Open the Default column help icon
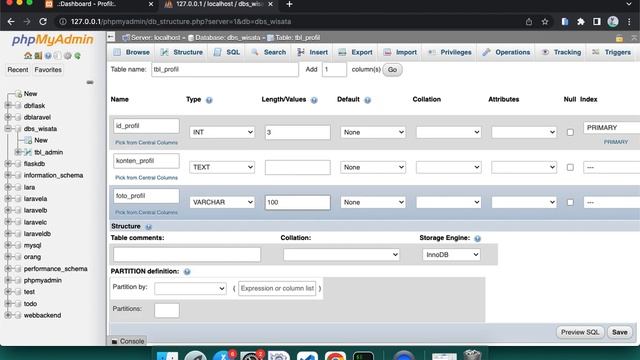640x360 pixels. (x=367, y=100)
